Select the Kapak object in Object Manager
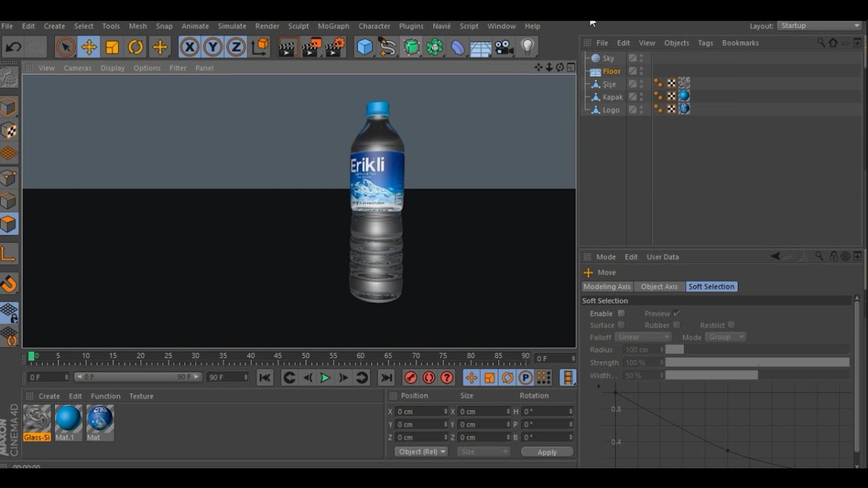The width and height of the screenshot is (868, 488). pos(612,97)
